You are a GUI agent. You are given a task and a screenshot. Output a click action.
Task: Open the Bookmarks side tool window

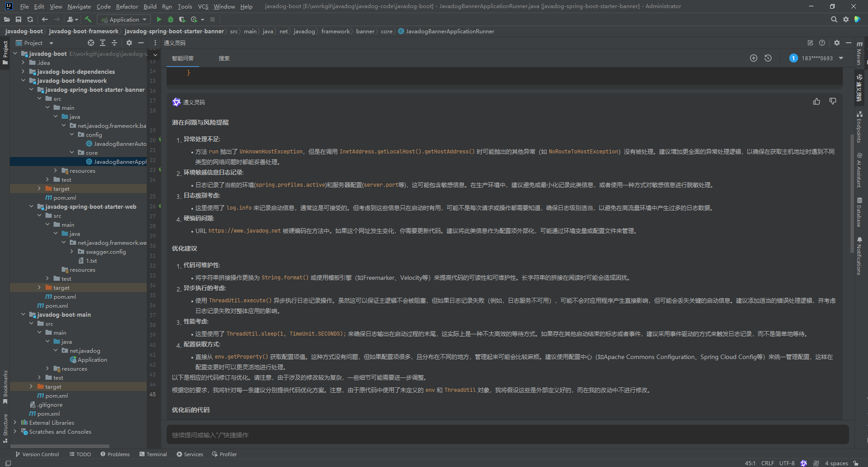tap(5, 386)
